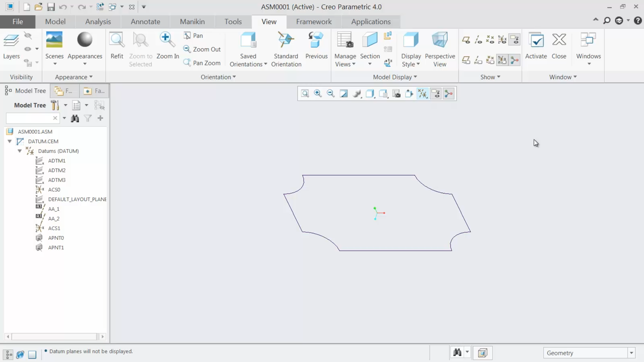This screenshot has height=362, width=644.
Task: Click the Standard Orientation button
Action: pyautogui.click(x=286, y=50)
